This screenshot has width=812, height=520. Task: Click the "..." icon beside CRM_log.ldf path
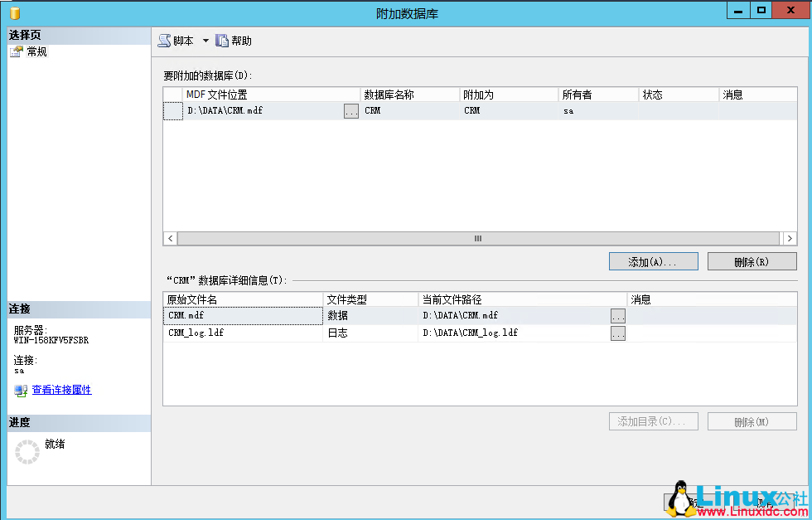click(617, 332)
